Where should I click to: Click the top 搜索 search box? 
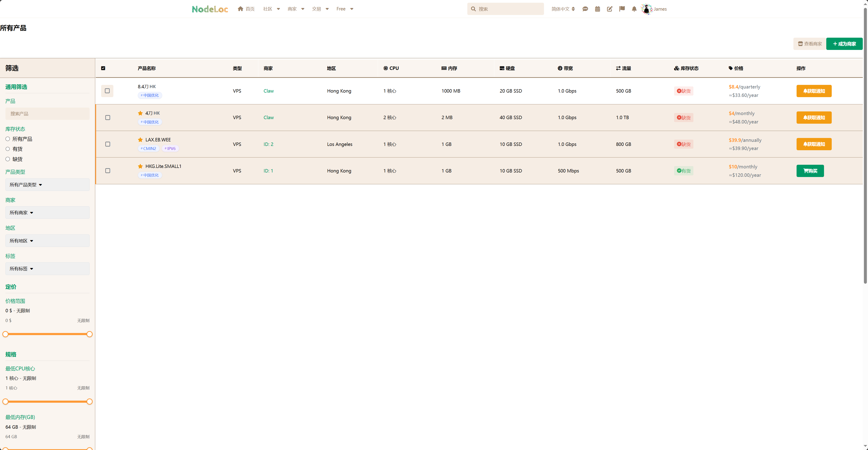[x=505, y=9]
